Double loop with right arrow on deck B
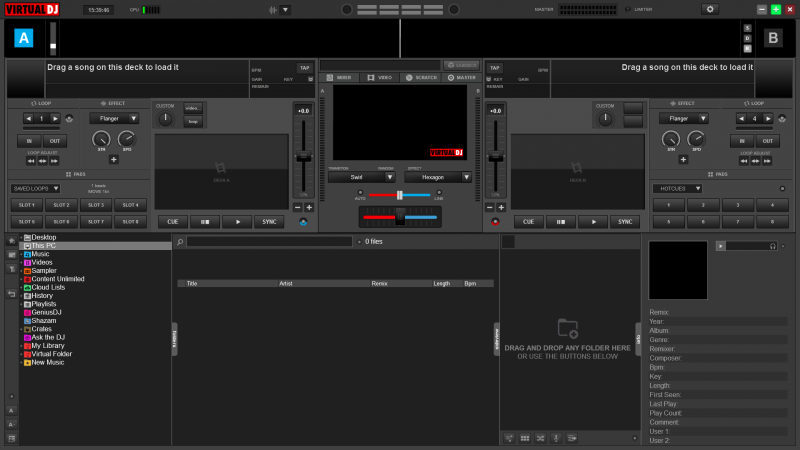The image size is (800, 450). pyautogui.click(x=767, y=118)
